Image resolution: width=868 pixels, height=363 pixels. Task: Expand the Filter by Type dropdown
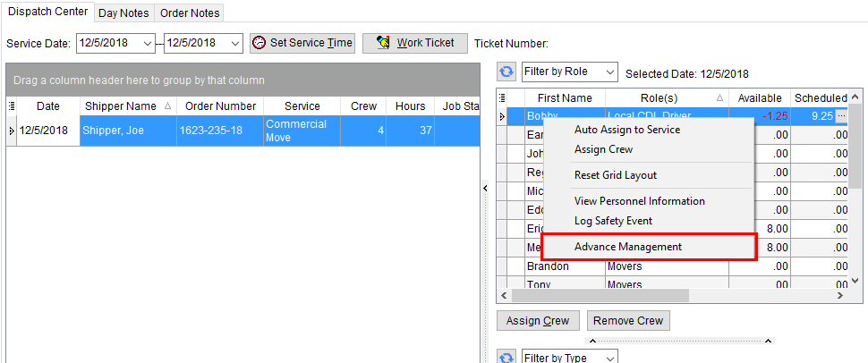pyautogui.click(x=609, y=357)
